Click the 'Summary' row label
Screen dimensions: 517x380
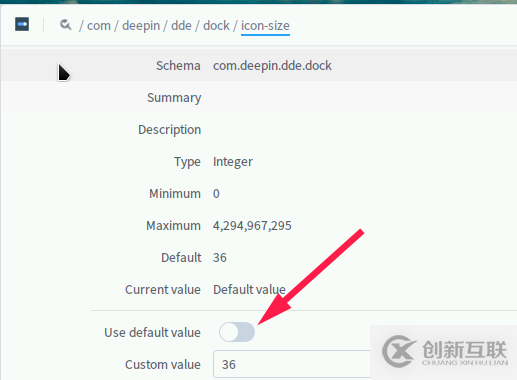click(x=174, y=98)
